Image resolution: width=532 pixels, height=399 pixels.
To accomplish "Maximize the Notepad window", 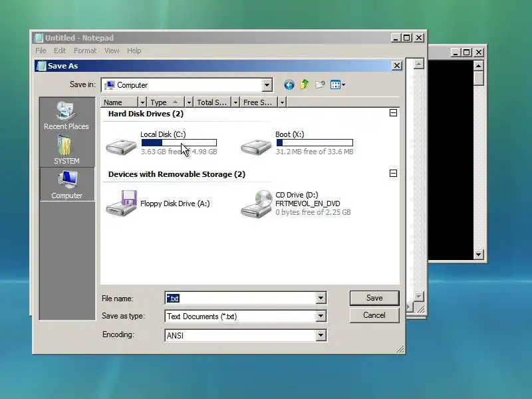I will click(407, 38).
